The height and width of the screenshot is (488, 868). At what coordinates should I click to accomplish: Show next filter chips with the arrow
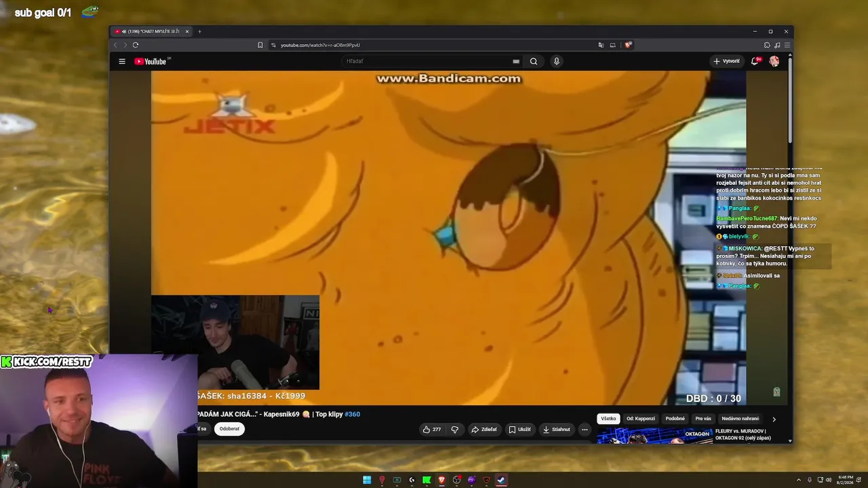(774, 419)
